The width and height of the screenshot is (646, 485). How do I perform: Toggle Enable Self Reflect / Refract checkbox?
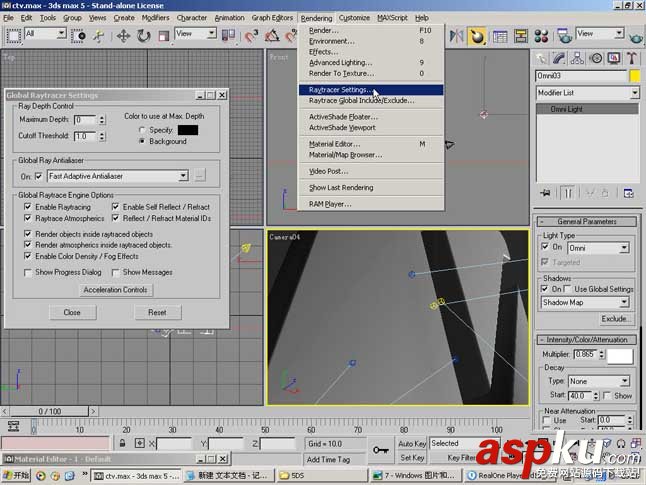point(115,207)
